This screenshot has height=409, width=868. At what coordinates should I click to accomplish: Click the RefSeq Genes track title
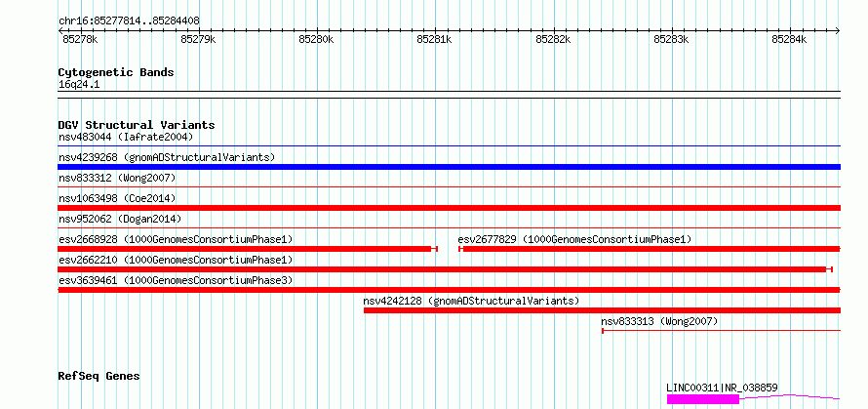click(99, 376)
